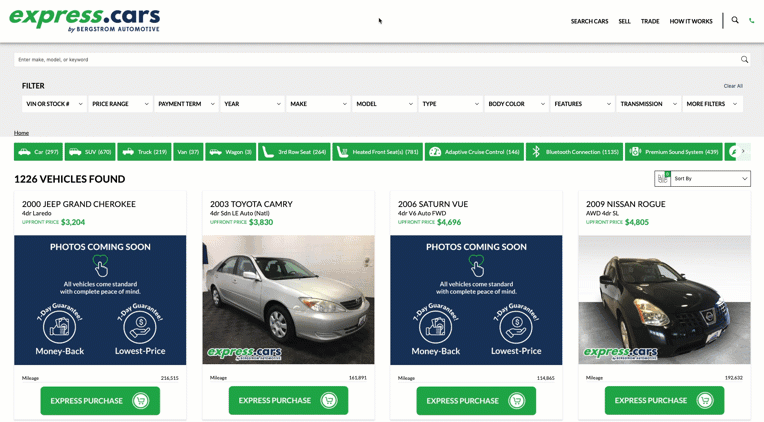The image size is (764, 422).
Task: Click cart icon on Toyota Camry purchase button
Action: pos(328,401)
